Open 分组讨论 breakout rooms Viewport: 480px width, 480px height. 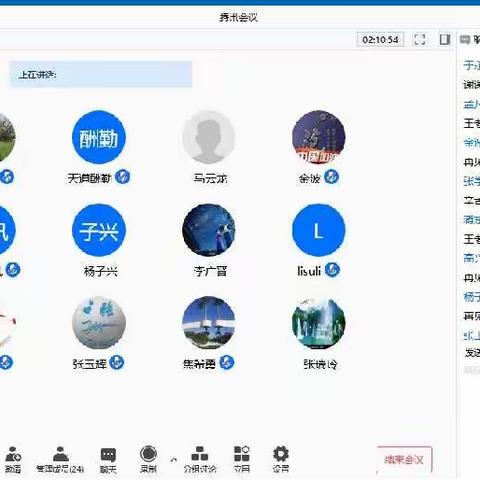200,459
